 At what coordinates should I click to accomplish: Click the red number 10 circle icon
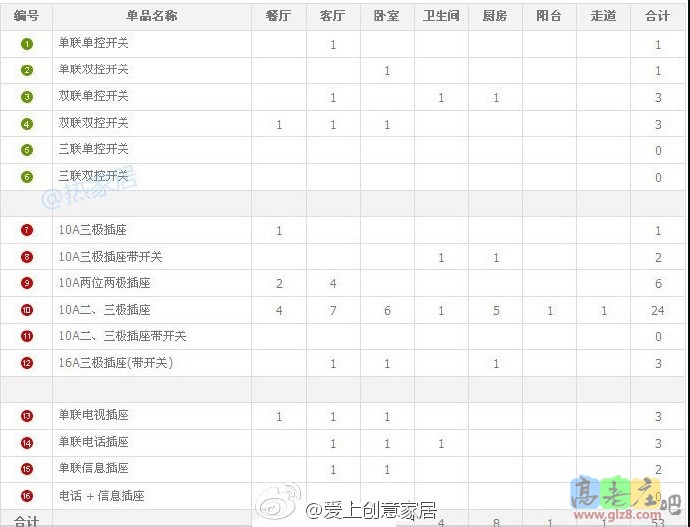[x=27, y=310]
